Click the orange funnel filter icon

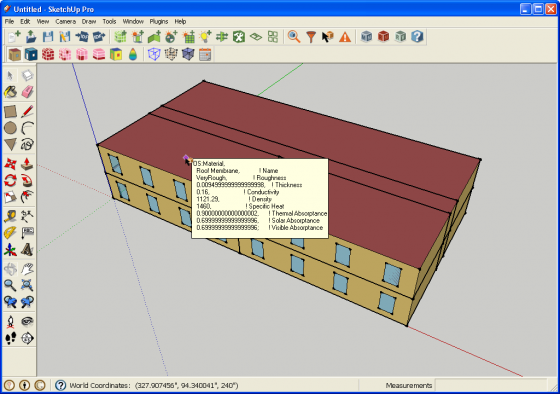tap(311, 37)
